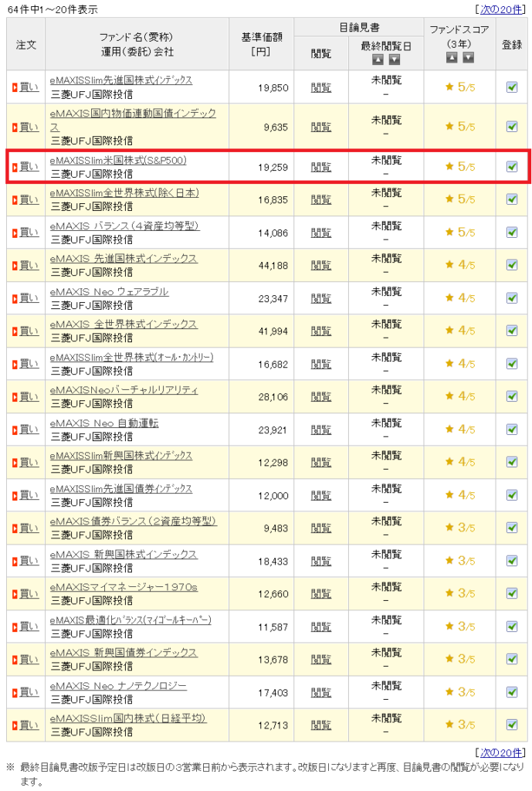Click 基準価額 column header

(x=261, y=44)
